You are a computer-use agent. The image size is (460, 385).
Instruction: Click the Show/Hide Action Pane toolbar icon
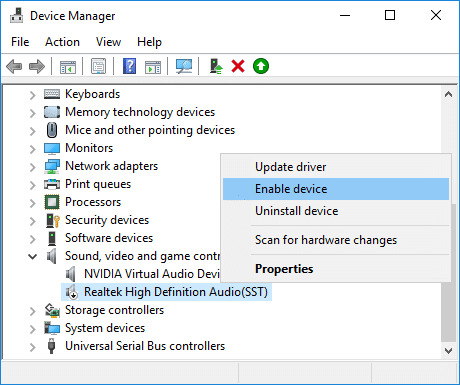click(x=153, y=66)
